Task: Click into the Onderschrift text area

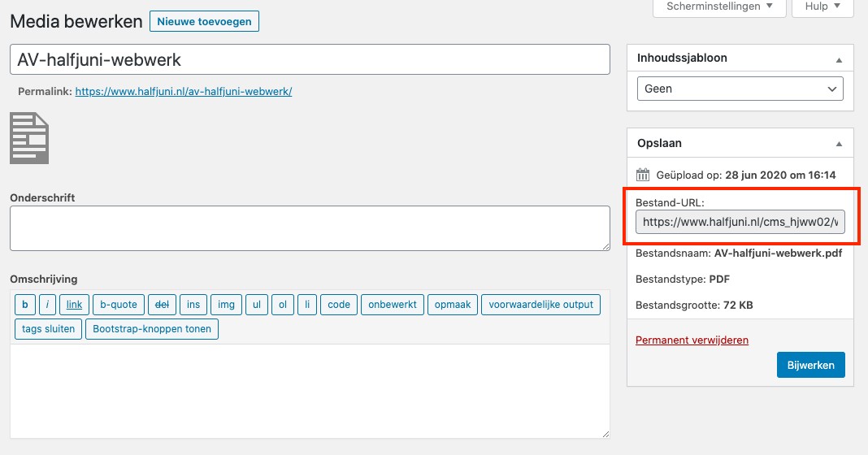Action: click(x=310, y=228)
